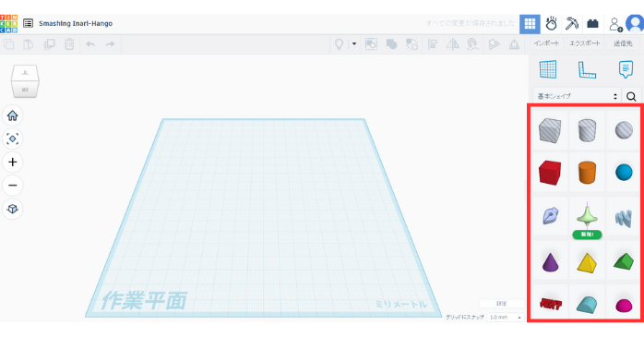The width and height of the screenshot is (644, 337).
Task: Select the new green revolve shape
Action: 587,217
